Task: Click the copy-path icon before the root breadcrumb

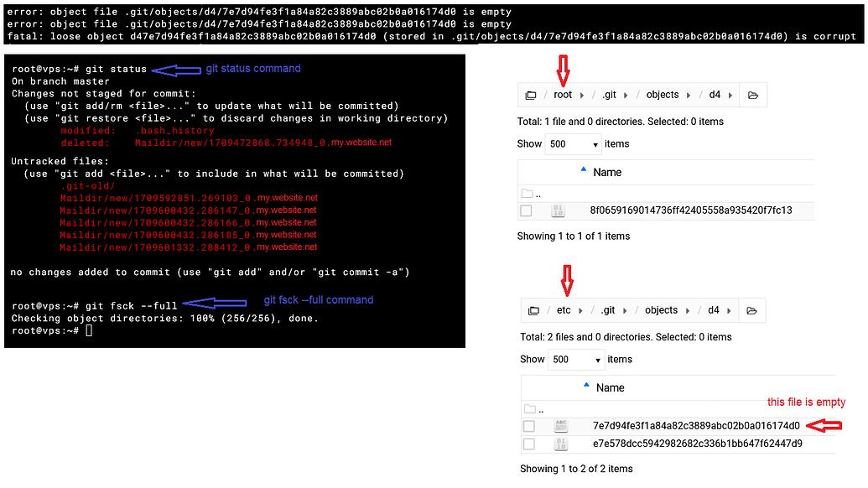Action: click(530, 95)
